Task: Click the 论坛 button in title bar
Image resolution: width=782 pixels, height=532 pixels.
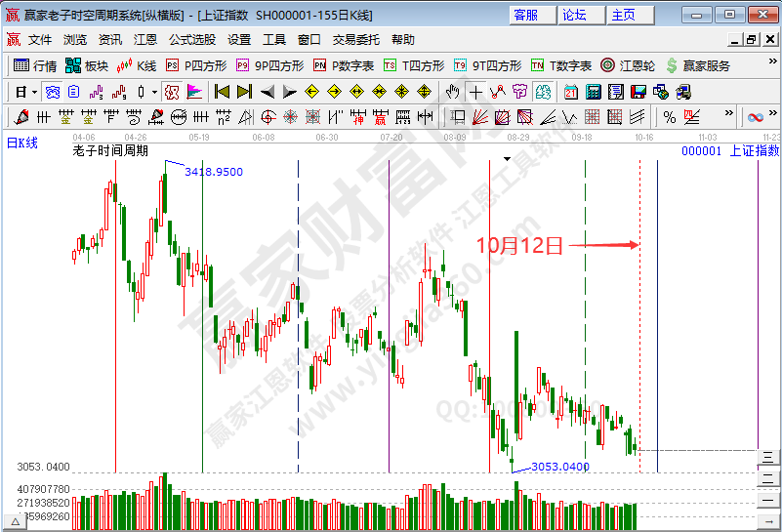Action: pos(574,15)
